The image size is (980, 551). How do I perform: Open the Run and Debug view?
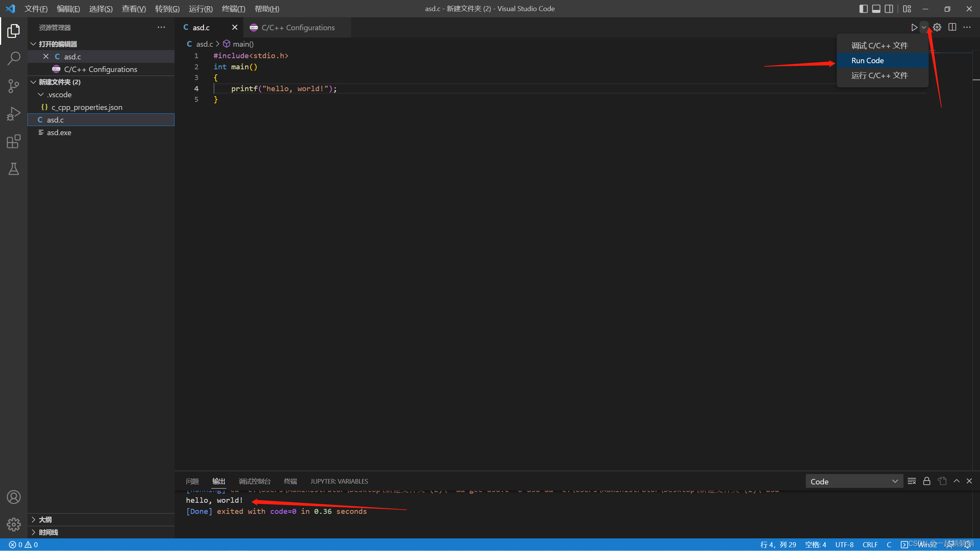pos(14,113)
